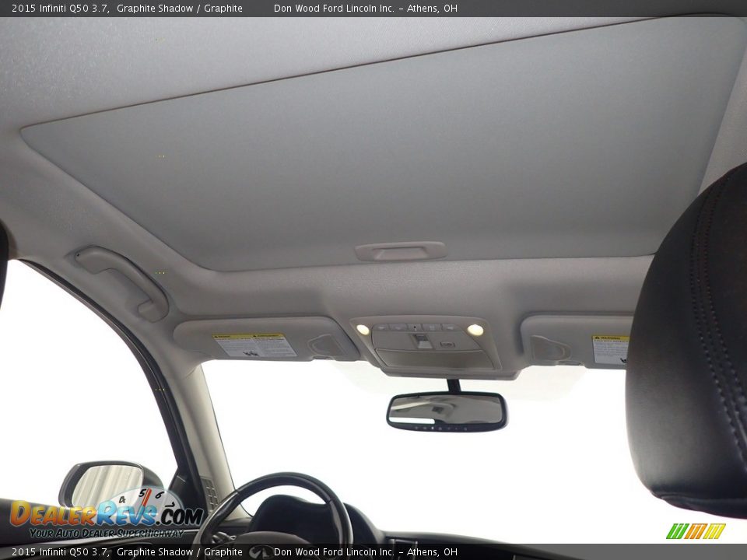This screenshot has height=560, width=747.
Task: Click the driver sun visor clip
Action: click(325, 345)
